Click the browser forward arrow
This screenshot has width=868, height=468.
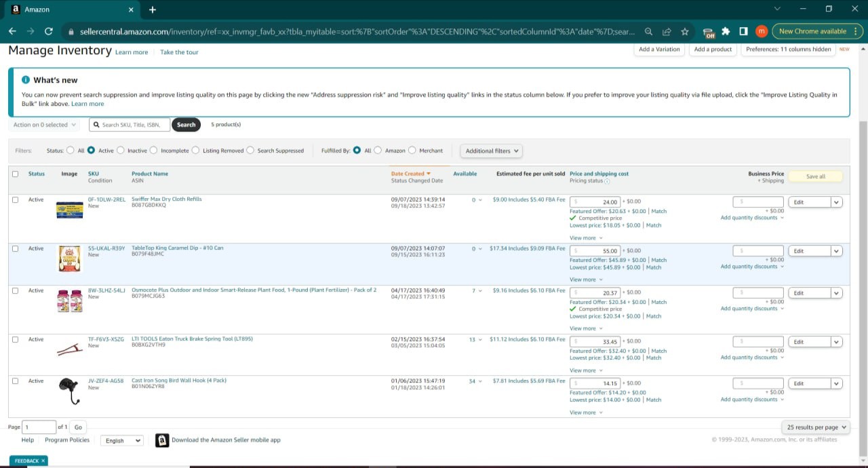tap(31, 31)
